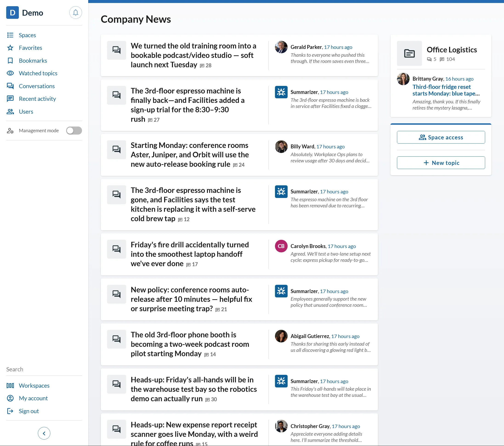Open Conversations in sidebar
The image size is (504, 446).
[x=37, y=86]
